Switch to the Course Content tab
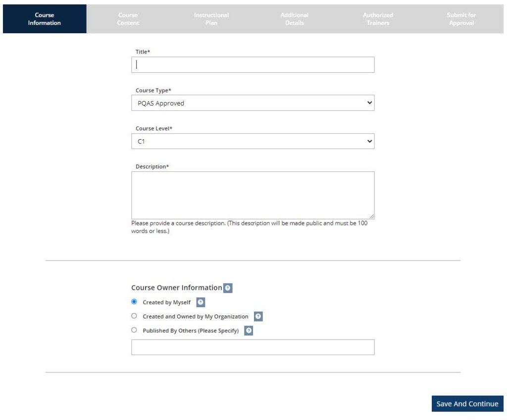This screenshot has height=420, width=507. pyautogui.click(x=127, y=19)
